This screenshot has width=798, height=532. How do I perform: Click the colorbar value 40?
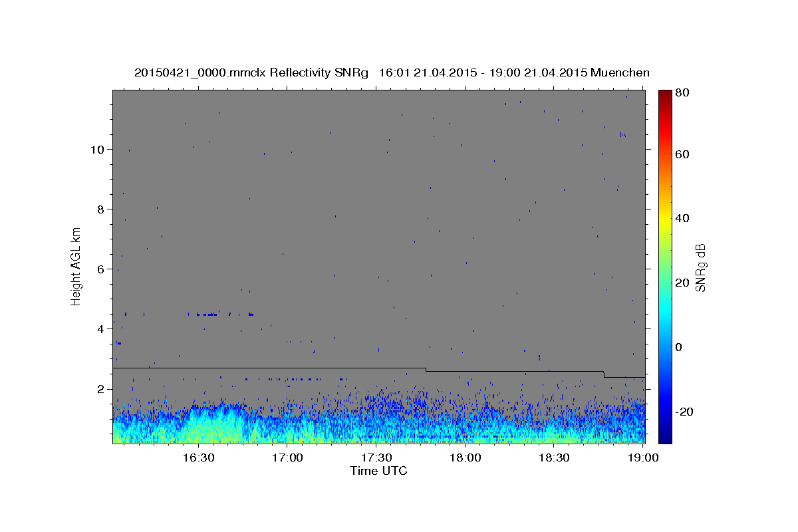coord(682,218)
